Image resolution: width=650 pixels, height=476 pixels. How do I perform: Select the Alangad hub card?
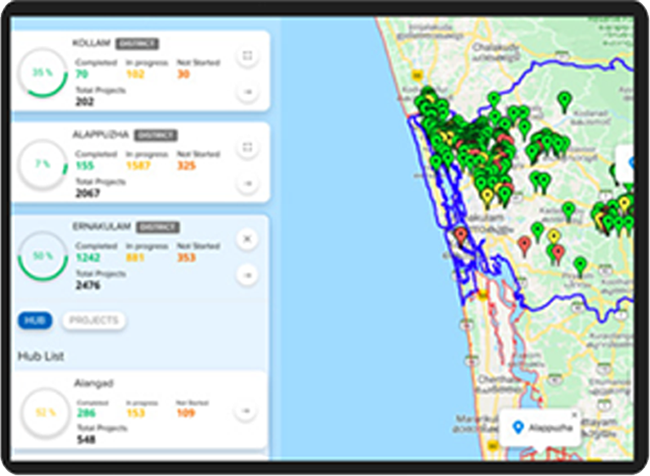coord(140,410)
